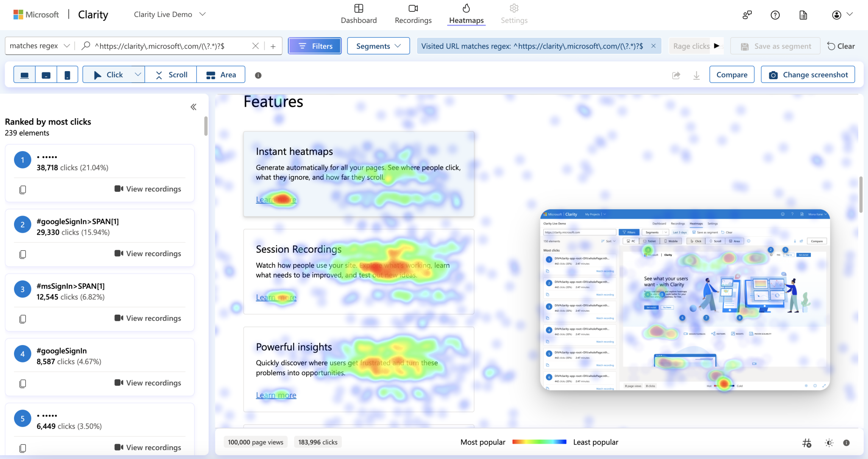Switch to tablet device view icon

coord(46,75)
